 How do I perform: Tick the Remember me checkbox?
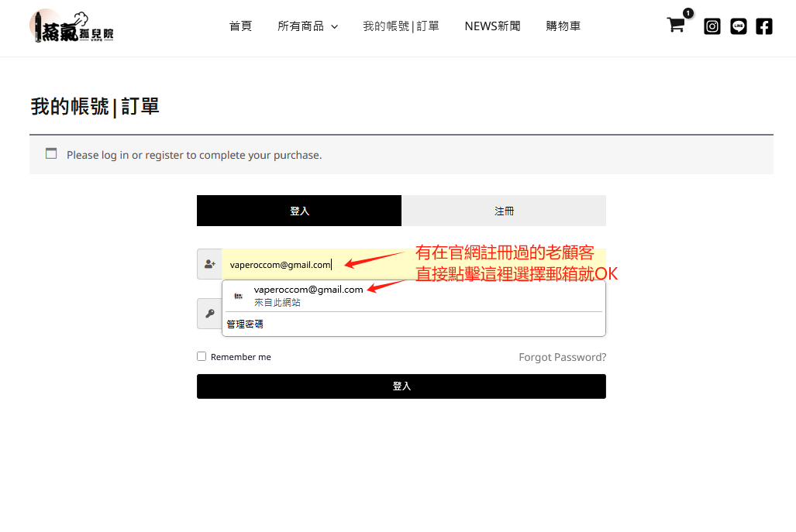[202, 356]
